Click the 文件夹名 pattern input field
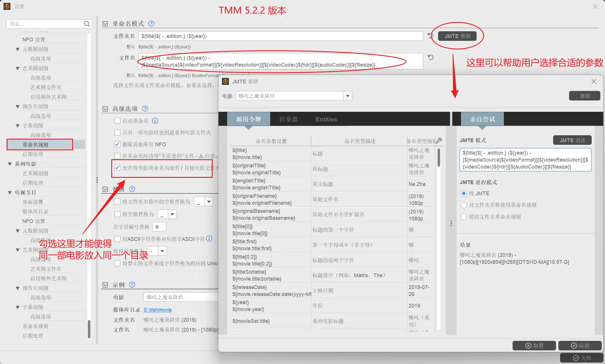Viewport: 605px width, 364px height. click(x=280, y=36)
